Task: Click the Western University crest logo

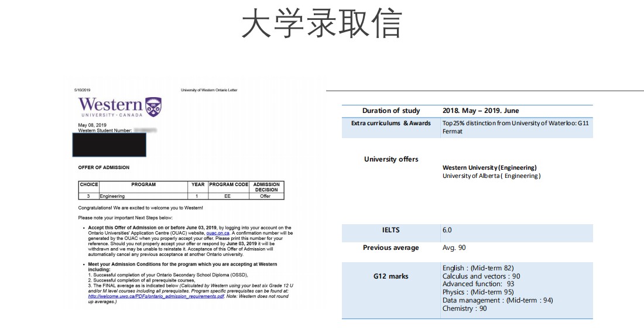Action: click(x=153, y=107)
